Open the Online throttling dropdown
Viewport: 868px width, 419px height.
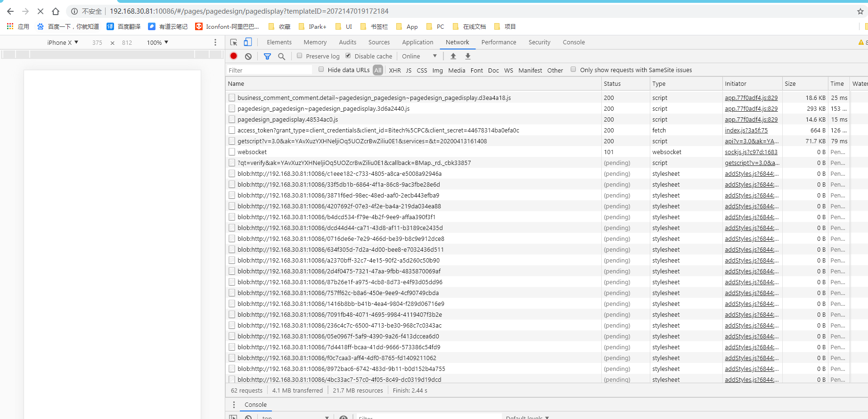(x=419, y=56)
